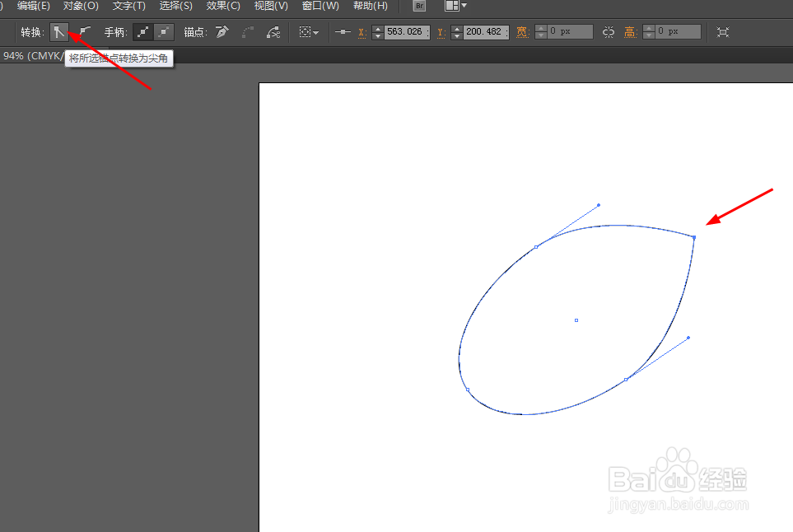Click the upper direction handle endpoint
This screenshot has height=532, width=793.
tap(599, 205)
